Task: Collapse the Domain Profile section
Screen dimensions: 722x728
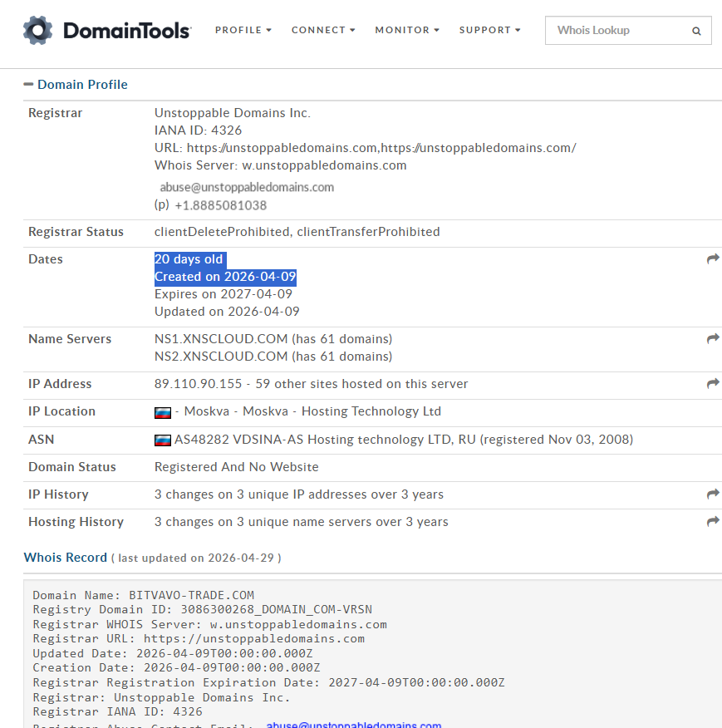Action: [x=29, y=85]
